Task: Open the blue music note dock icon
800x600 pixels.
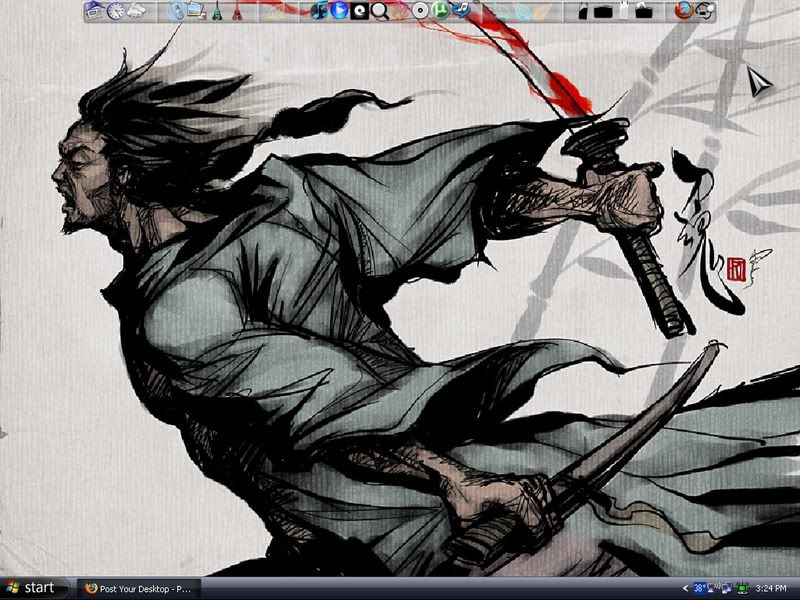Action: click(x=461, y=10)
